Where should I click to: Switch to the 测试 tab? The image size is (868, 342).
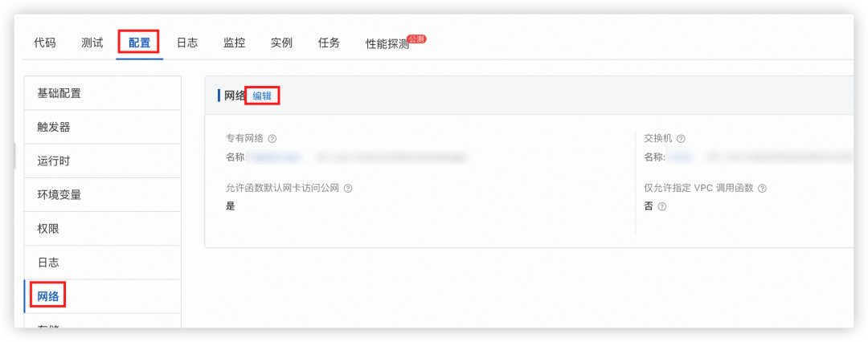[92, 43]
